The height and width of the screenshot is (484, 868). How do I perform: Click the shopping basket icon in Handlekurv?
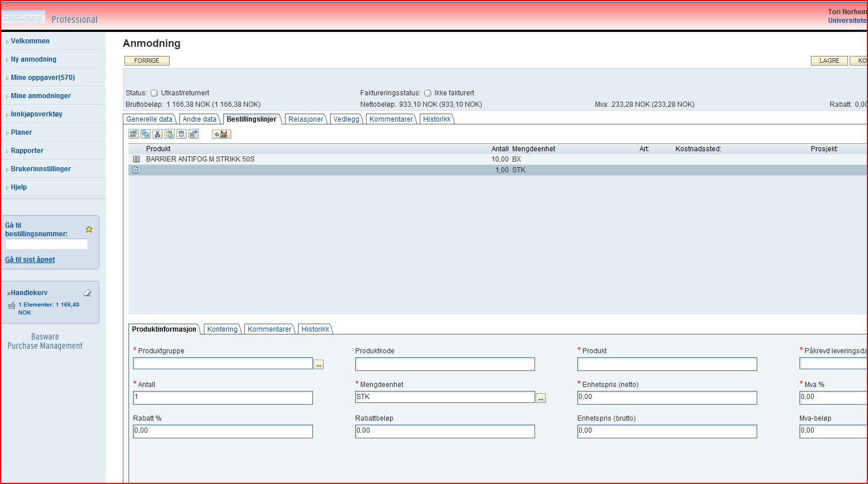pos(12,305)
